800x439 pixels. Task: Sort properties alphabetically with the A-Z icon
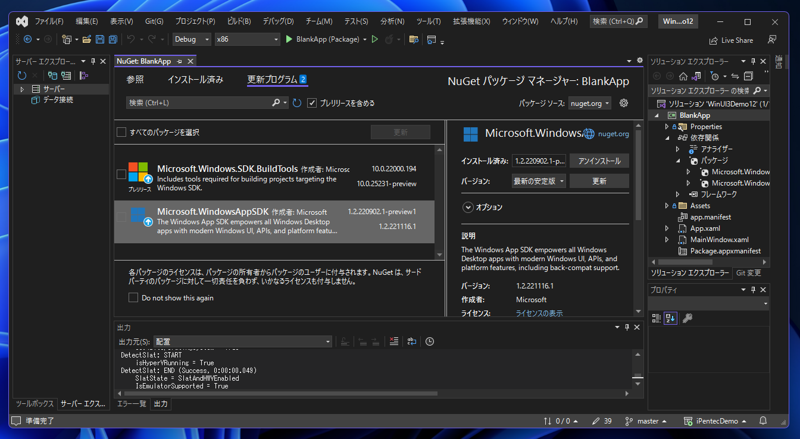coord(671,319)
